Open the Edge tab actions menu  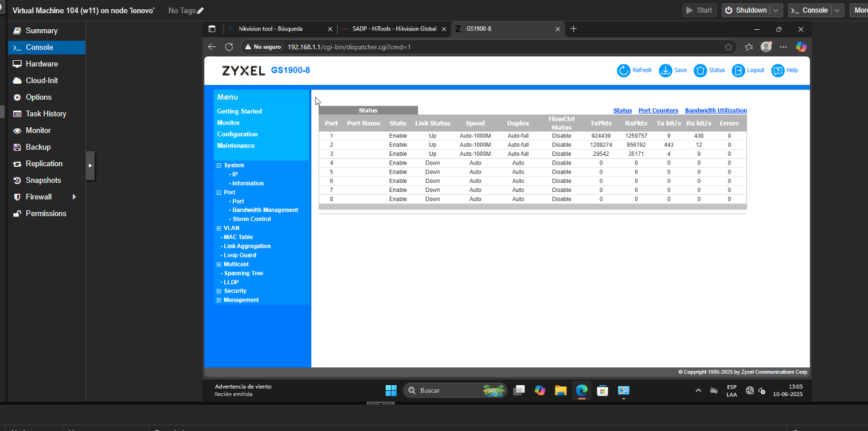coord(212,29)
